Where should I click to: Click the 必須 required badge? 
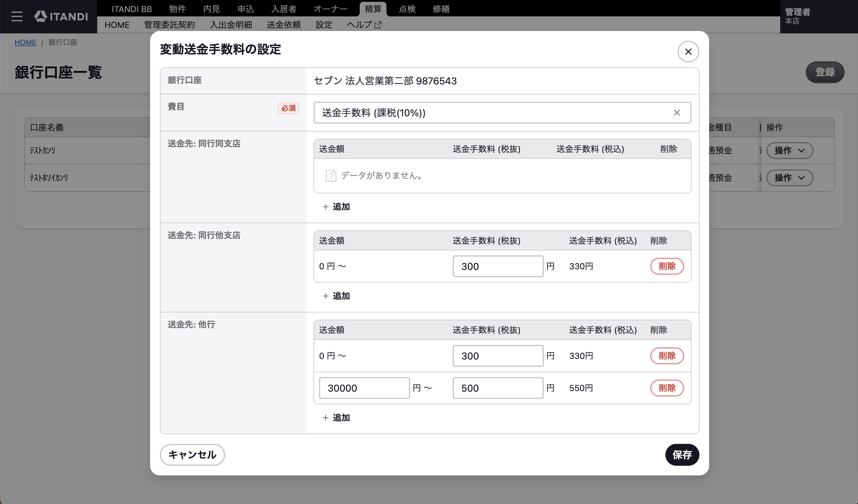(x=288, y=108)
